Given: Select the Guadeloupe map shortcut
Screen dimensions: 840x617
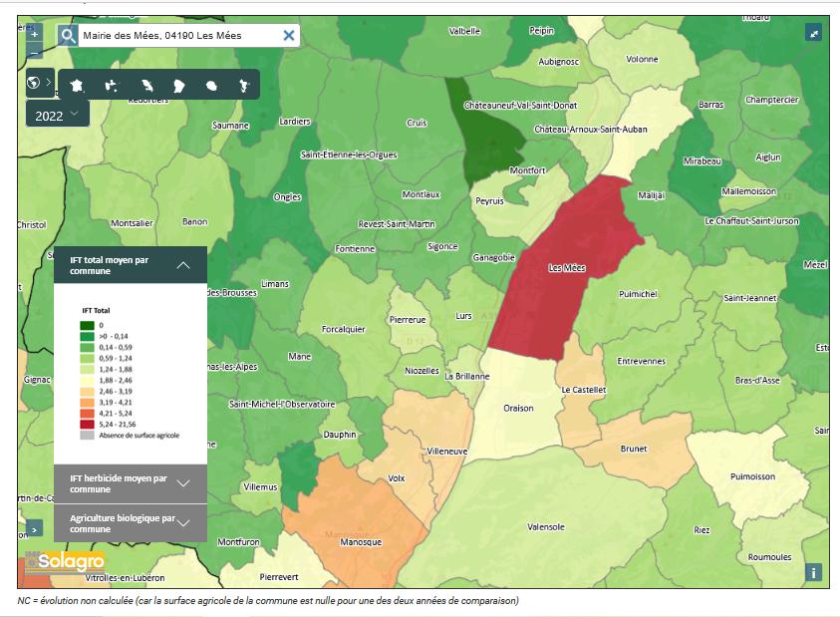Looking at the screenshot, I should pyautogui.click(x=112, y=86).
